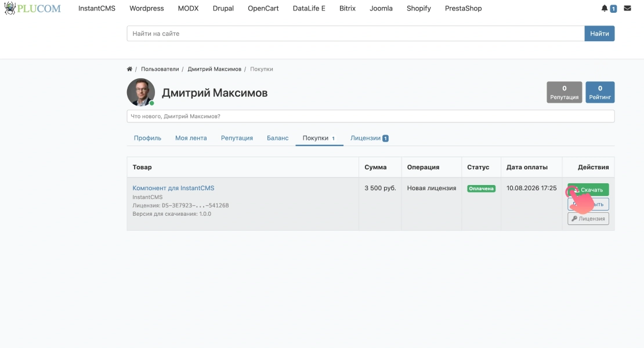This screenshot has height=348, width=644.
Task: Switch to the Баланс tab
Action: coord(278,138)
